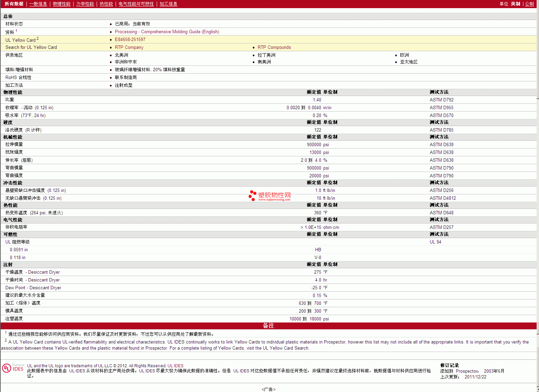Click the vertical scrollbar on right edge
The image size is (539, 392).
[538, 196]
